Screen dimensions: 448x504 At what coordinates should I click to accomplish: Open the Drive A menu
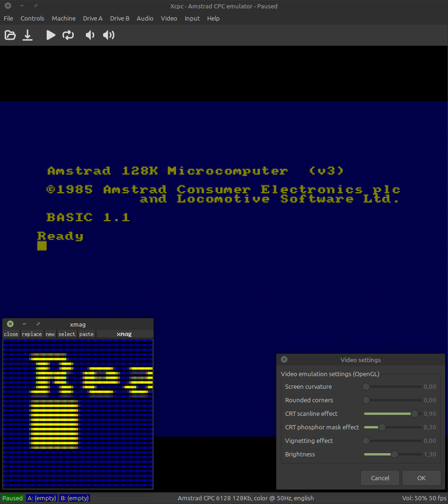[x=92, y=19]
